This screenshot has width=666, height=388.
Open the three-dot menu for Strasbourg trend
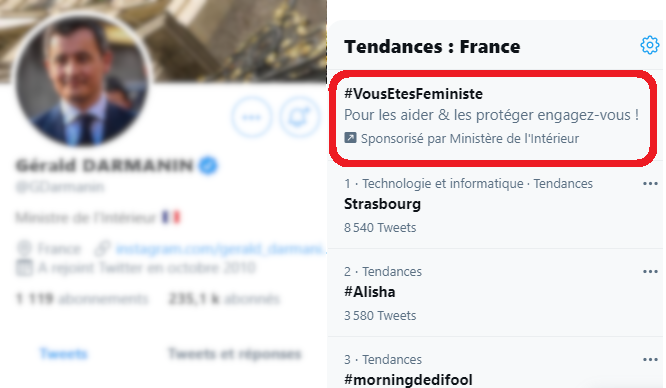tap(650, 184)
